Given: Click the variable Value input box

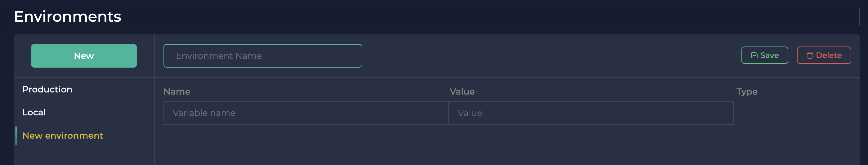Looking at the screenshot, I should pos(591,113).
